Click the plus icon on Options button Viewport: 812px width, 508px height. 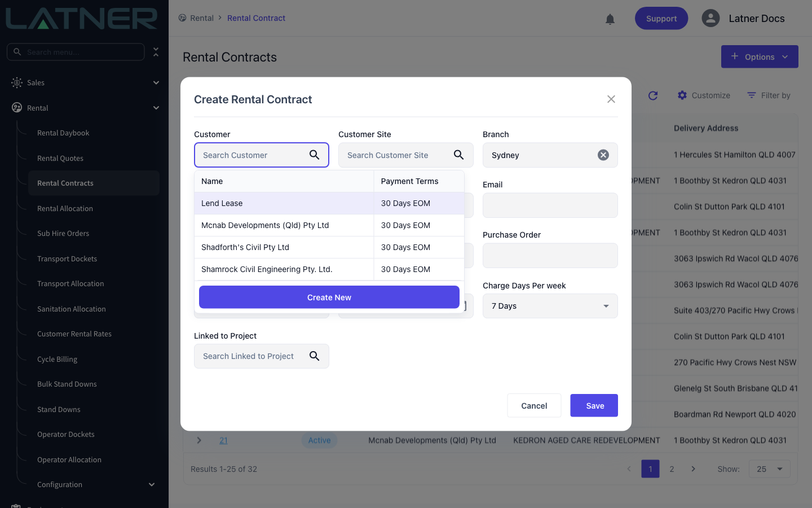click(735, 56)
